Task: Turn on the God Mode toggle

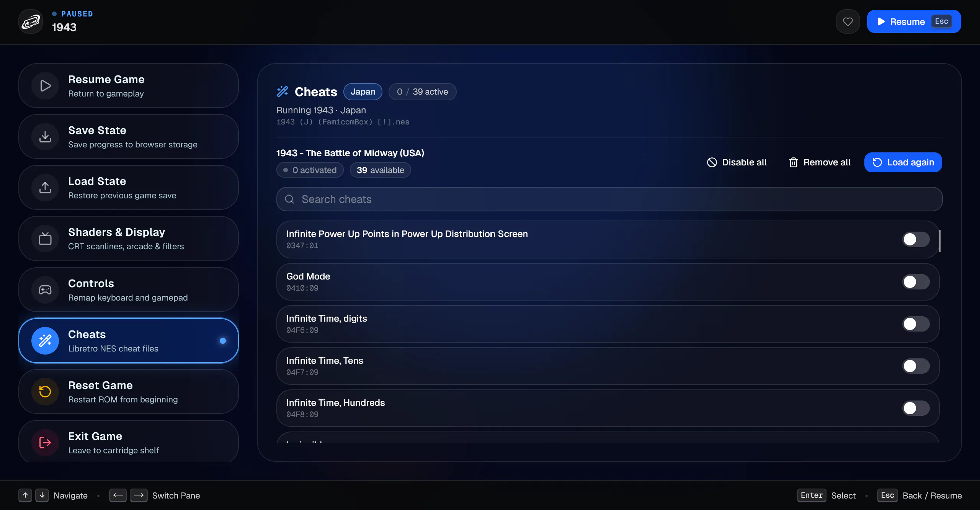Action: (x=916, y=282)
